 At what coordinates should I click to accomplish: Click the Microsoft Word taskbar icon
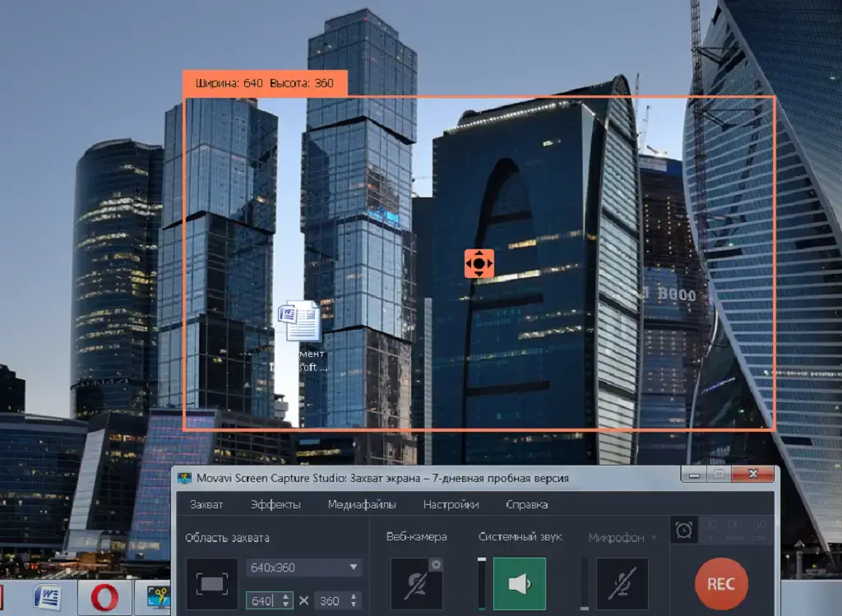(x=49, y=598)
